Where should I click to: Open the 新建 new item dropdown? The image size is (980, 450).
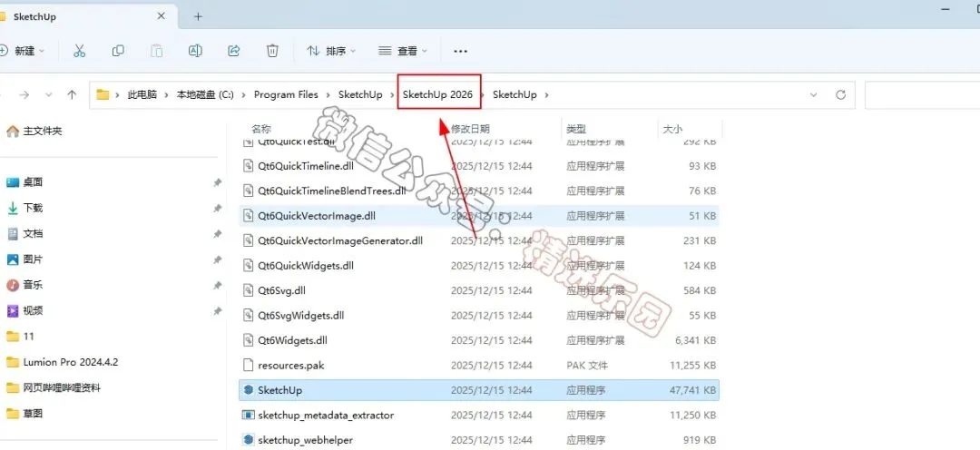pyautogui.click(x=23, y=51)
